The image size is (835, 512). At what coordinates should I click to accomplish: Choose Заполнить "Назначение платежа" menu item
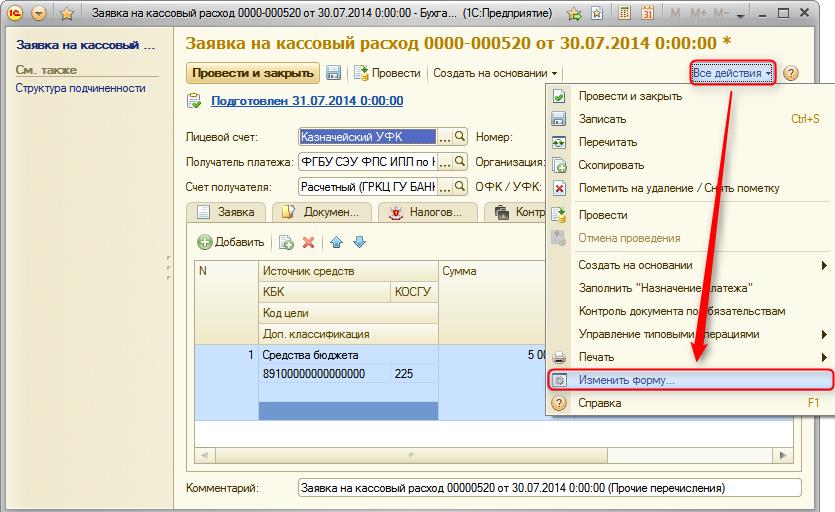pos(689,288)
